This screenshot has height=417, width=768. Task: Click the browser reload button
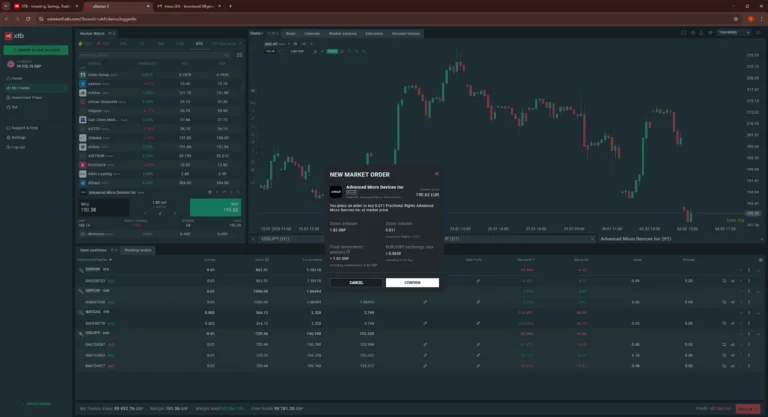click(x=28, y=19)
